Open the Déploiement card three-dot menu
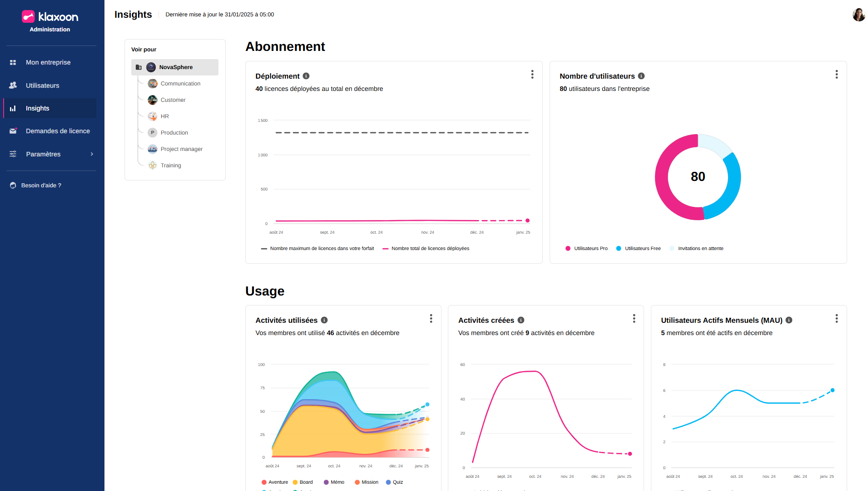The width and height of the screenshot is (868, 491). point(532,75)
